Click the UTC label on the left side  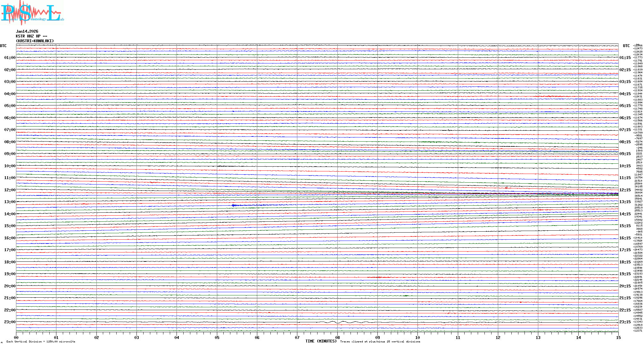point(3,46)
